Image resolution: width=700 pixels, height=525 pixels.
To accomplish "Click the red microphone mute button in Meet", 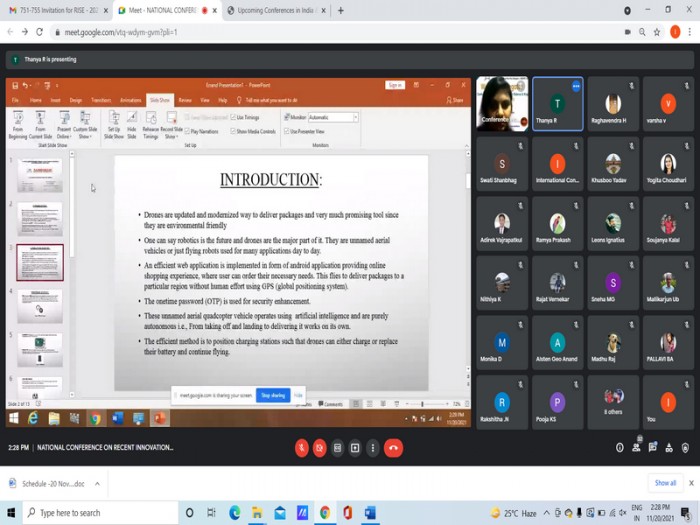I will (301, 448).
